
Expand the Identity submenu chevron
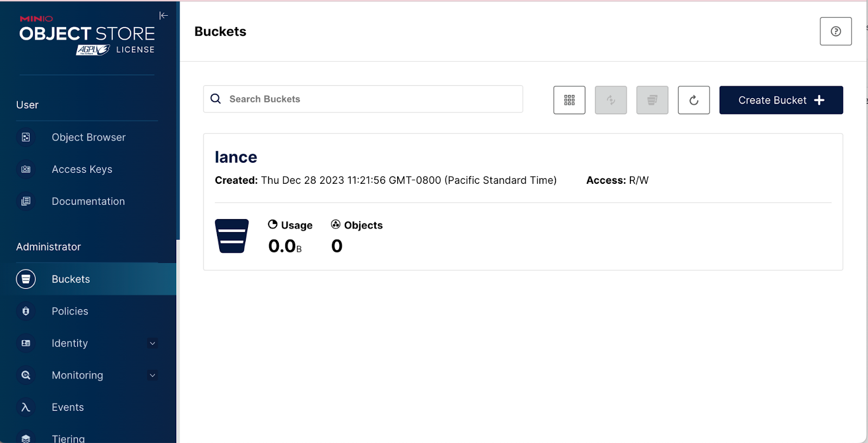click(152, 343)
